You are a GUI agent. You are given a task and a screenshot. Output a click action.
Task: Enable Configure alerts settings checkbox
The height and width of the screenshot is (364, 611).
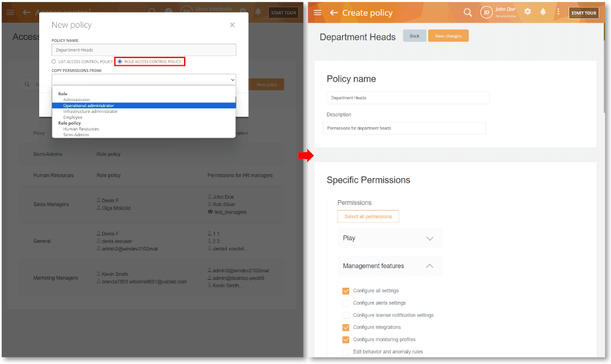pyautogui.click(x=346, y=303)
